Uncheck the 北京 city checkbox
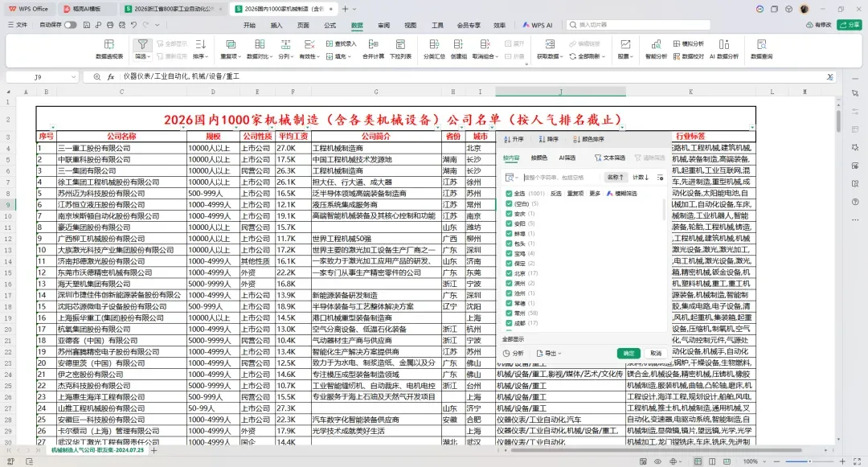Screen dimensions: 868x467 [509, 273]
